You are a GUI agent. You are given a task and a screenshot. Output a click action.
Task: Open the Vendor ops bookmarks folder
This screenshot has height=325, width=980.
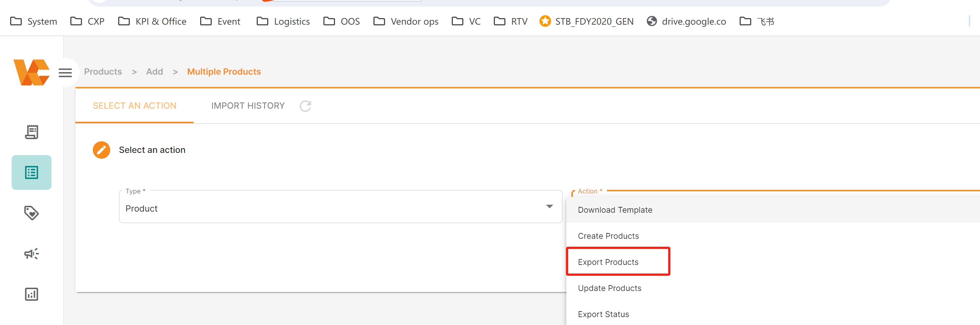click(406, 21)
